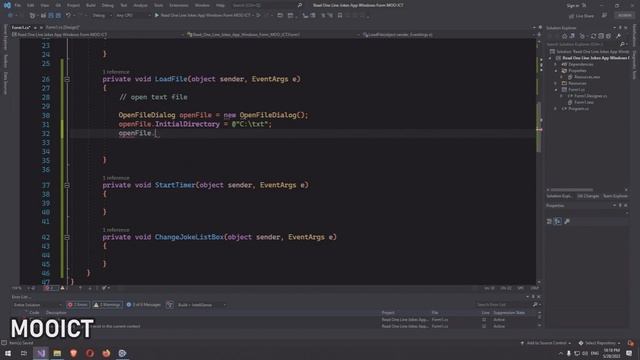640x360 pixels.
Task: Open the Extensions menu
Action: pyautogui.click(x=179, y=5)
